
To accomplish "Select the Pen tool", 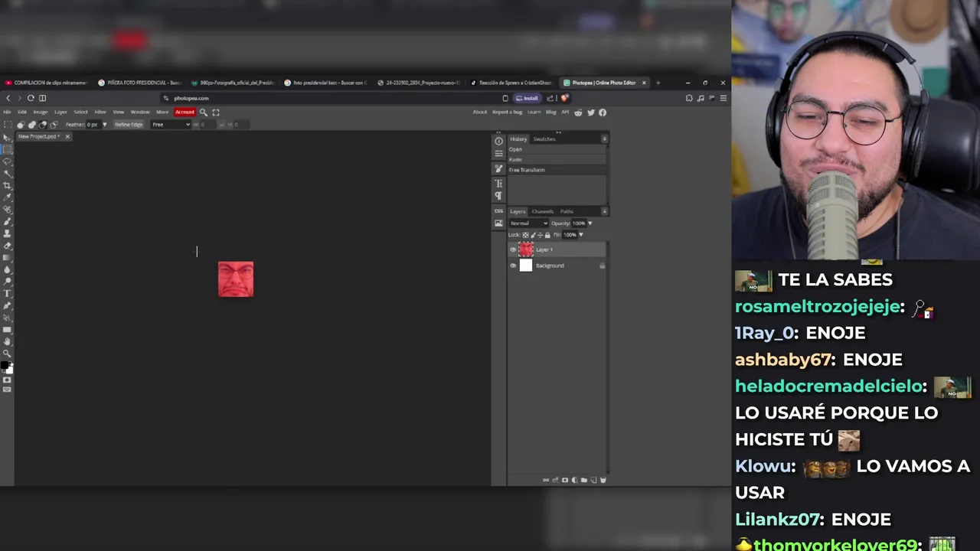I will tap(8, 305).
